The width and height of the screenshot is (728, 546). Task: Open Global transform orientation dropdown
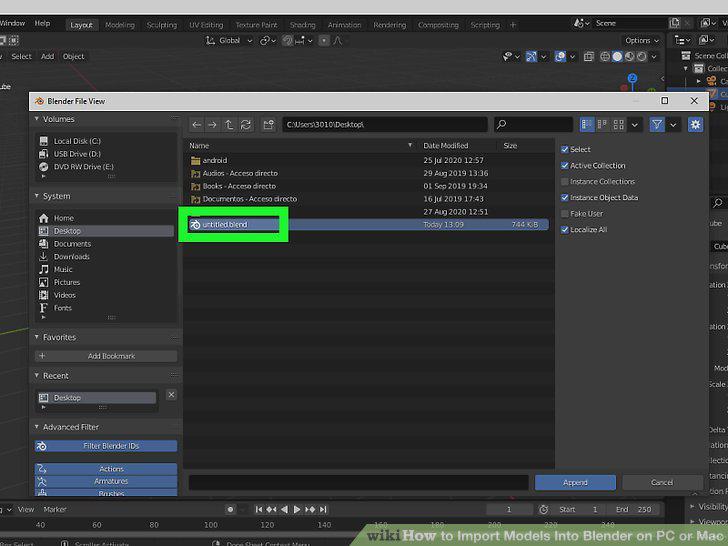tap(230, 41)
